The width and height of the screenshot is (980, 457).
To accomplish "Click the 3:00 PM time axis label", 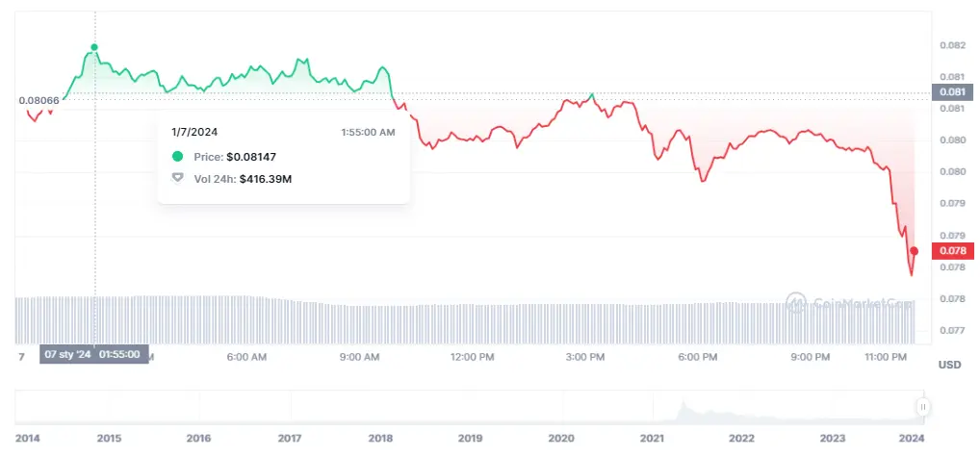I will [584, 357].
